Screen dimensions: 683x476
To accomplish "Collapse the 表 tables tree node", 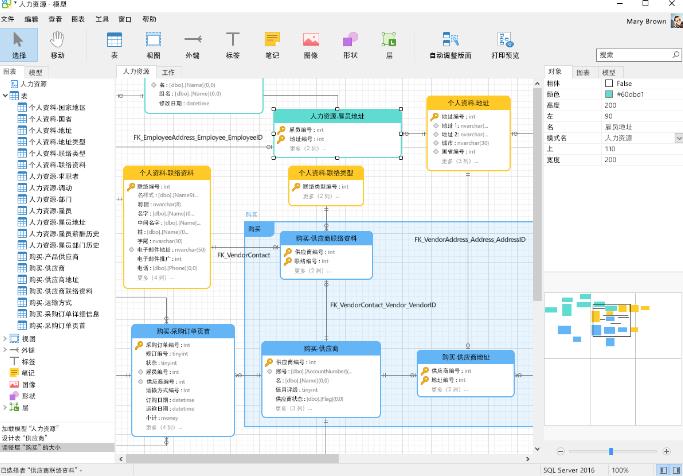I will tap(5, 95).
